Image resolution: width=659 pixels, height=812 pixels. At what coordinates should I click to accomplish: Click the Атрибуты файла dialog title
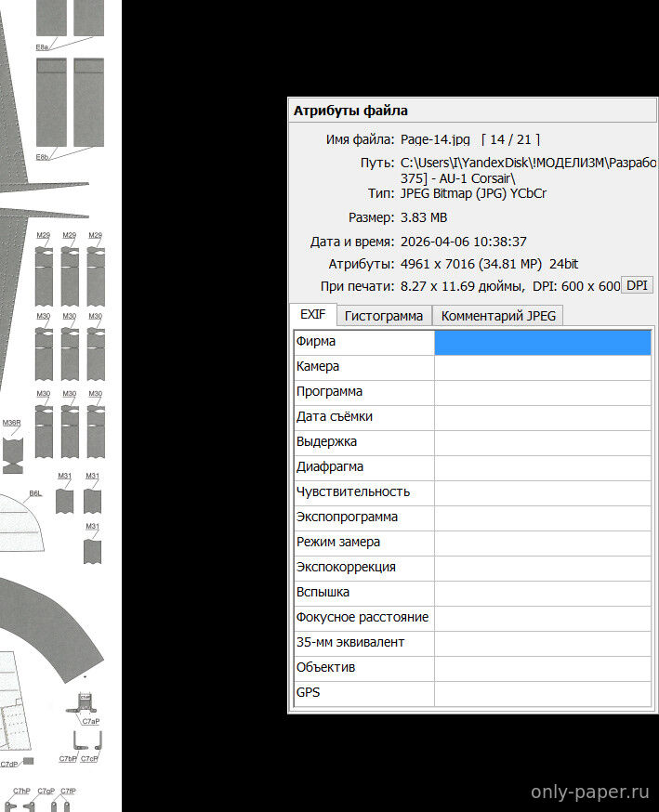pyautogui.click(x=350, y=111)
